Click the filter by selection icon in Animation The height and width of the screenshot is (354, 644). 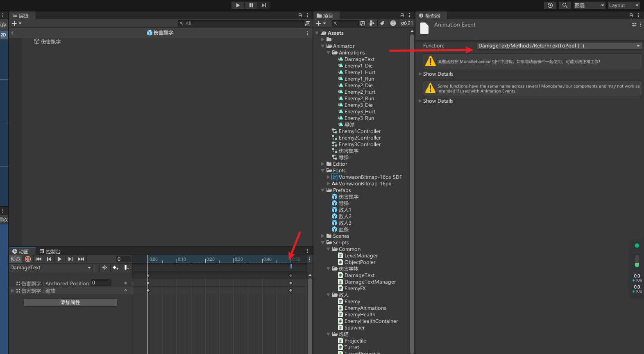pos(104,268)
